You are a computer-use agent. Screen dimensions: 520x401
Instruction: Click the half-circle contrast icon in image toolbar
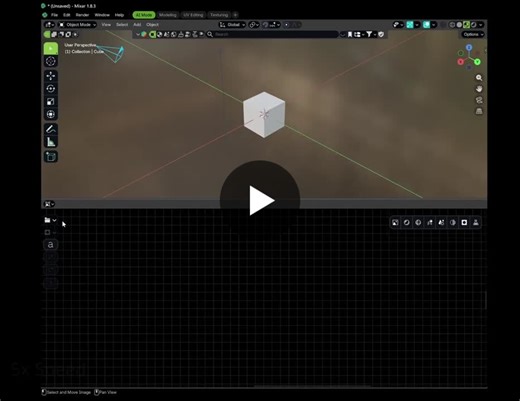453,223
